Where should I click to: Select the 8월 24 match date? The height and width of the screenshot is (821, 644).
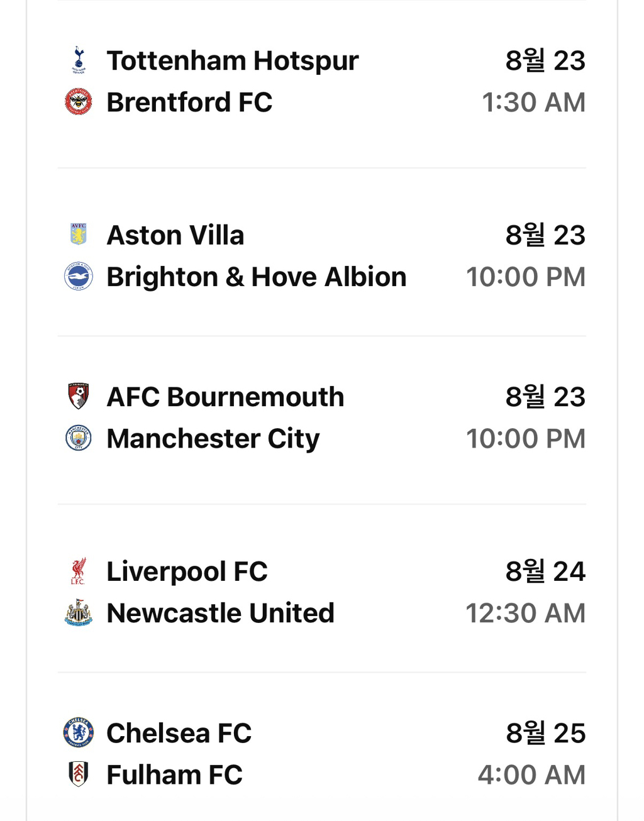click(545, 571)
